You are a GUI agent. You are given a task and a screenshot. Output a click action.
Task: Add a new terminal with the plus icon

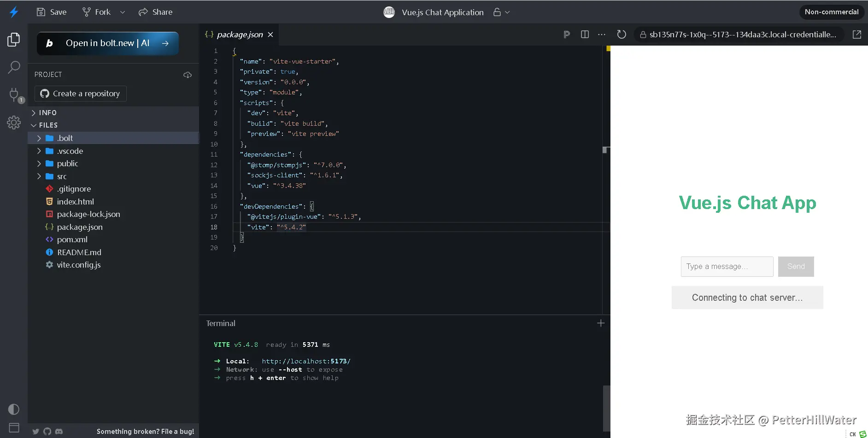point(601,323)
